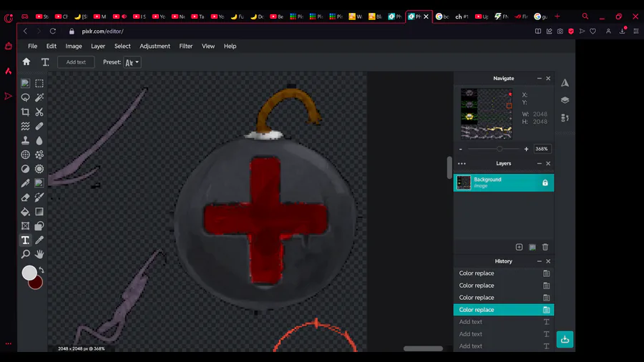Select the grid-globe tool icon

point(26,155)
